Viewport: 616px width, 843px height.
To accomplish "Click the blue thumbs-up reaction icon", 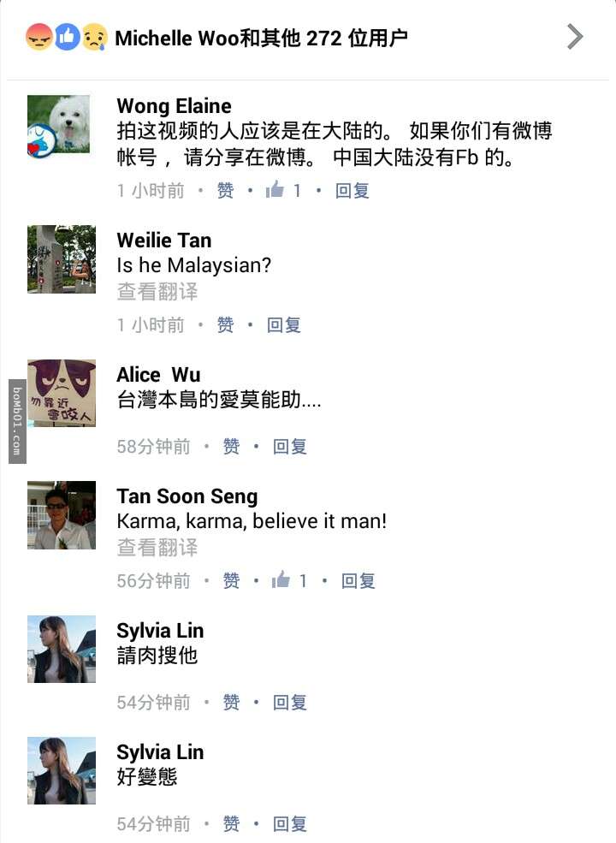I will [67, 37].
